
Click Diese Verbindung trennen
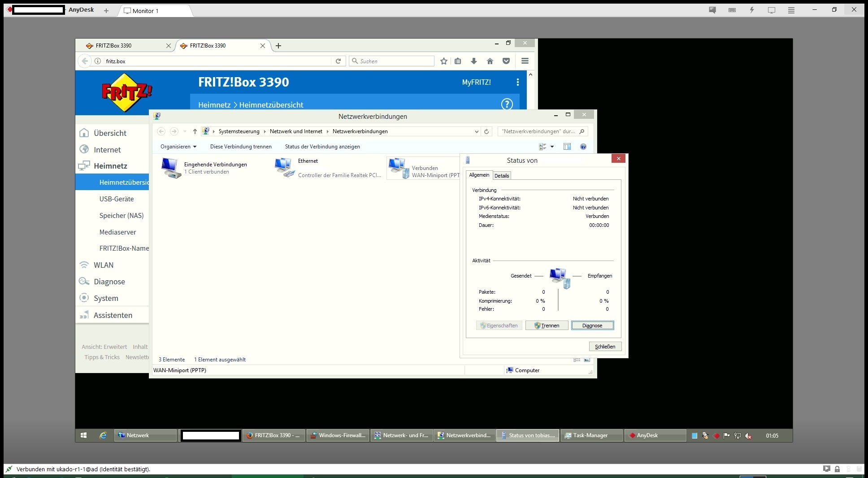tap(241, 147)
